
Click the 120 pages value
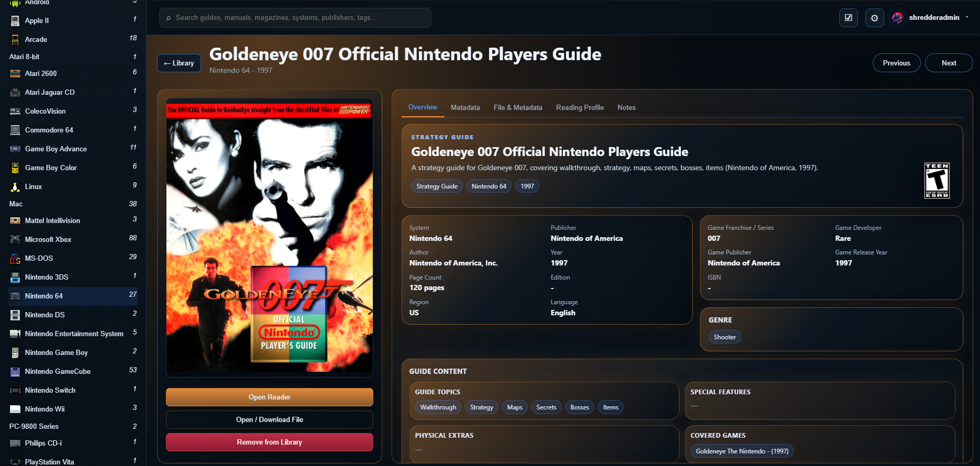427,287
